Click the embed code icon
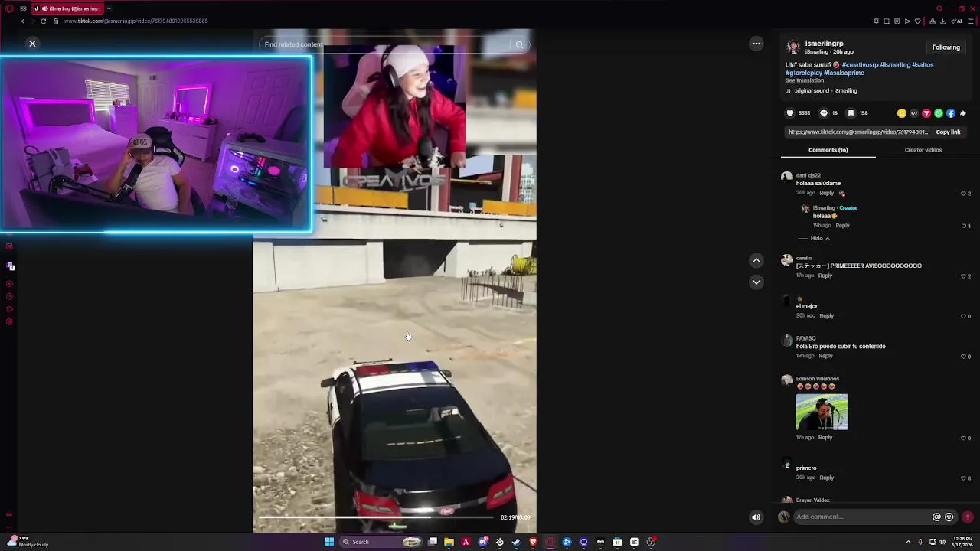The image size is (980, 551). coord(914,113)
